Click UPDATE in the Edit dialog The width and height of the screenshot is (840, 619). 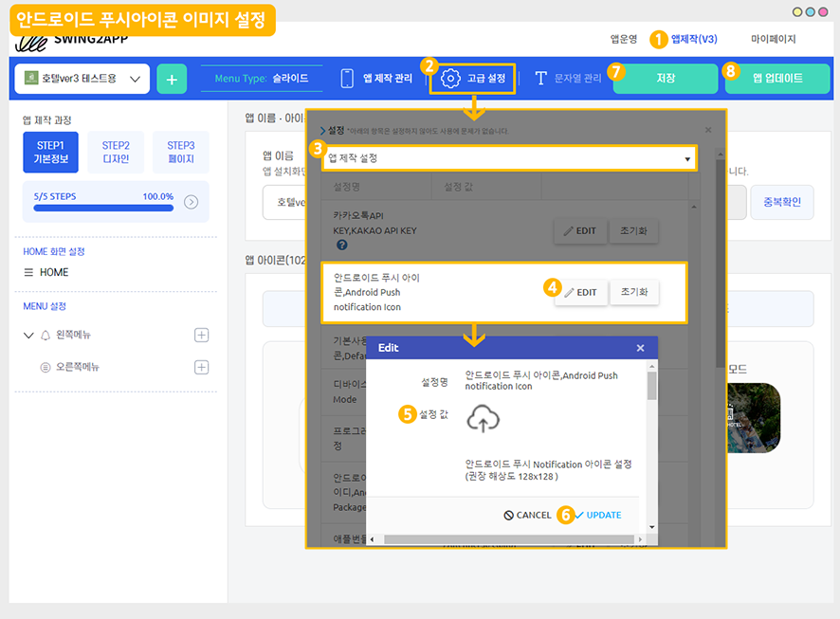pyautogui.click(x=596, y=515)
